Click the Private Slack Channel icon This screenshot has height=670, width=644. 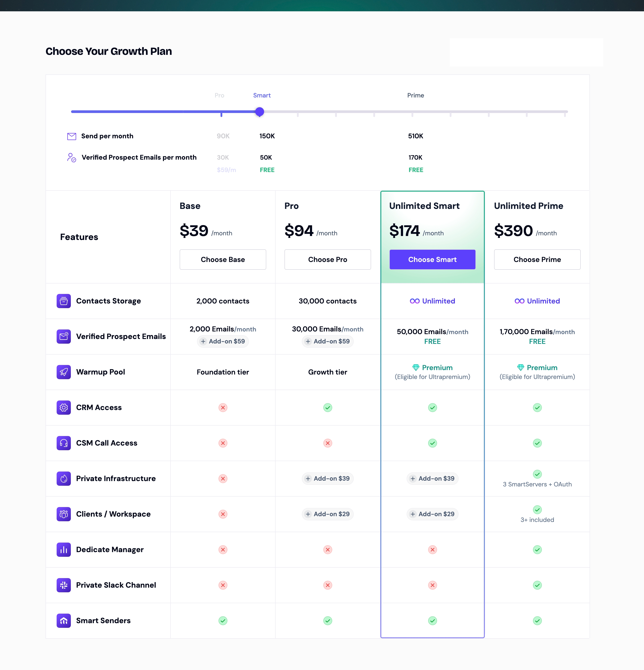pos(64,585)
